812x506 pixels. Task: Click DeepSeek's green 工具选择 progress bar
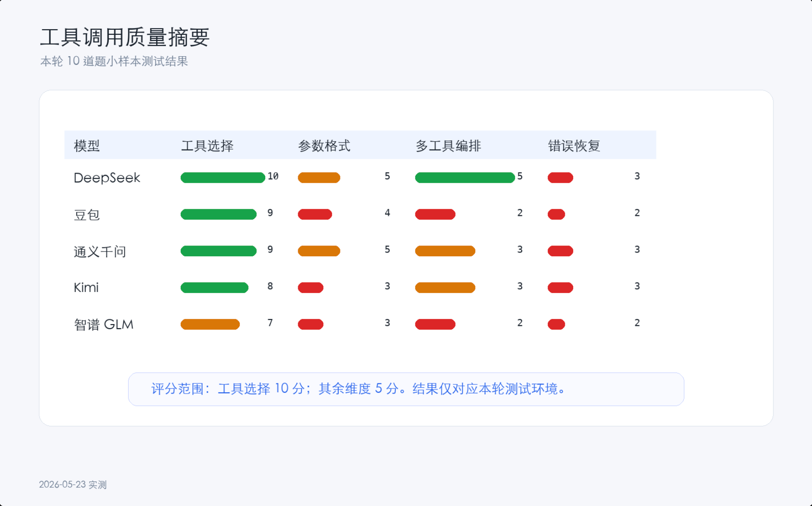(x=223, y=178)
